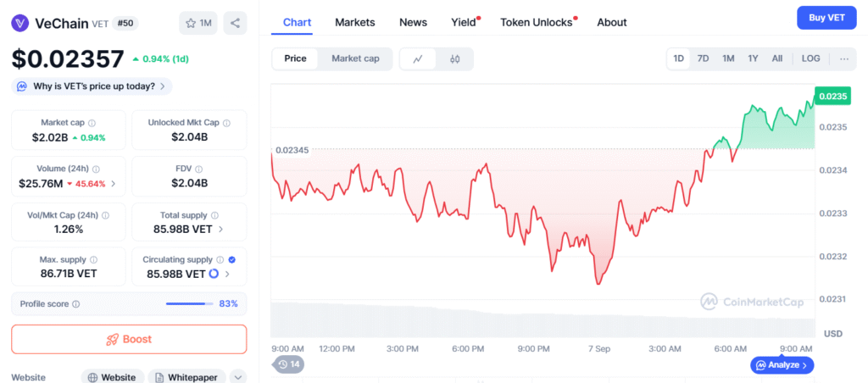Expand Volume (24h) details chevron
868x383 pixels.
114,184
